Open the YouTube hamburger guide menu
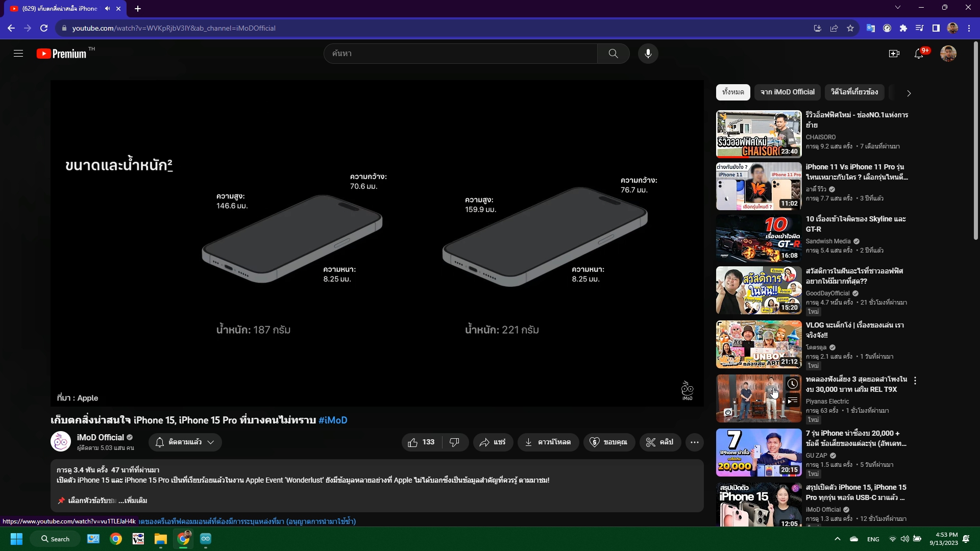980x551 pixels. pyautogui.click(x=18, y=54)
